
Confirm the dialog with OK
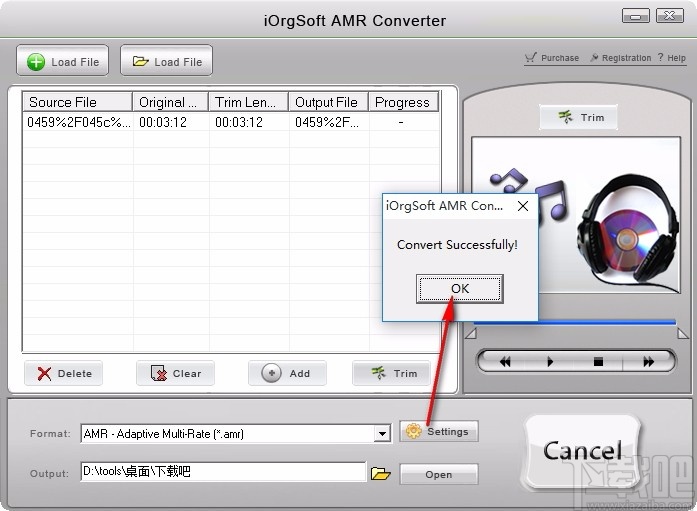click(460, 289)
